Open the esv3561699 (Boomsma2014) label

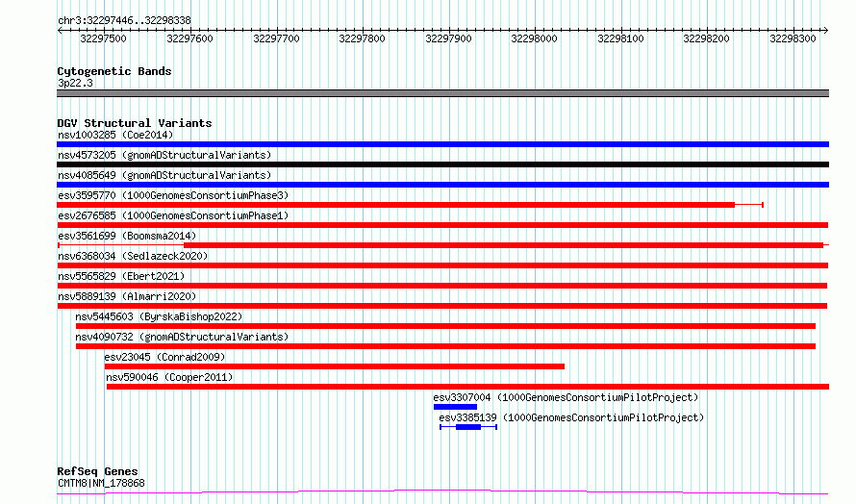127,236
